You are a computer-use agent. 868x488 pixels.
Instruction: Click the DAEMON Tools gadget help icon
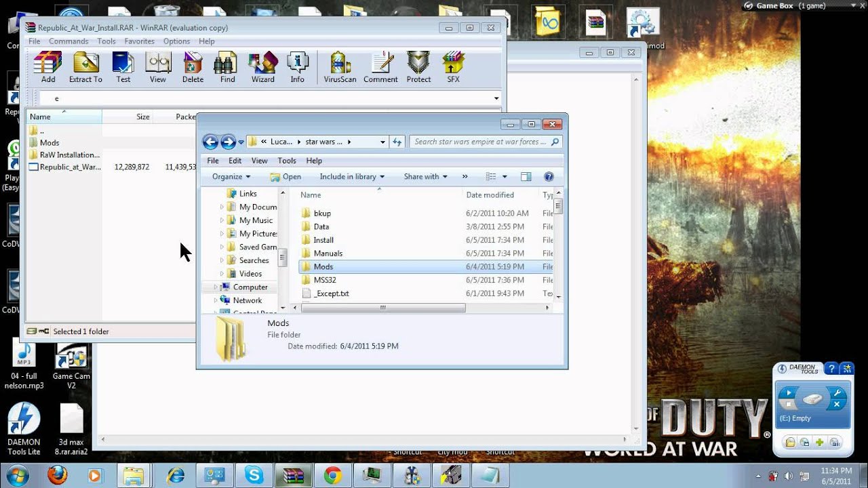tap(832, 369)
